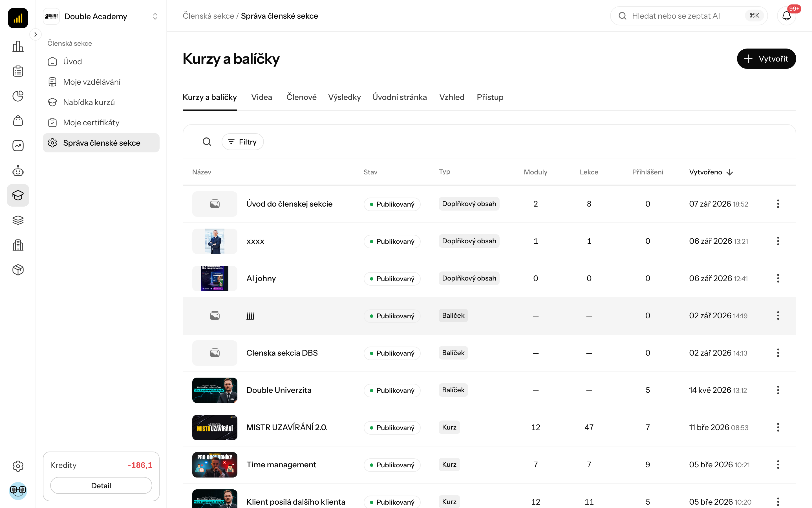The image size is (812, 508).
Task: Click the Vytvořit create button
Action: [x=766, y=59]
